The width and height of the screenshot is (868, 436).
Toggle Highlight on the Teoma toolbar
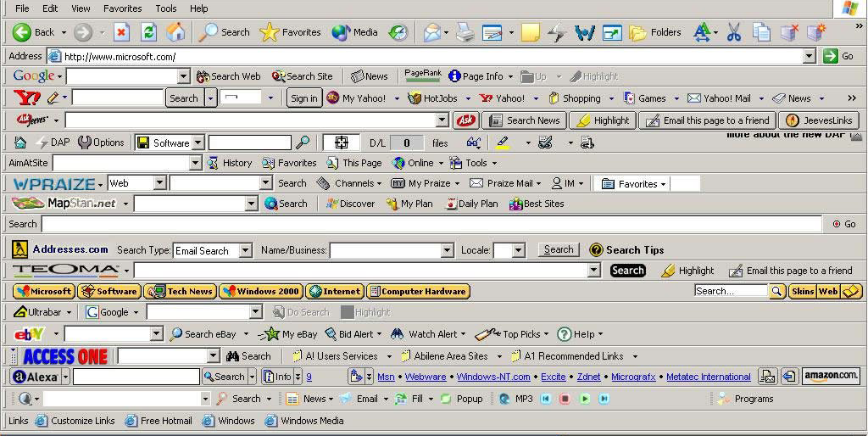coord(687,271)
